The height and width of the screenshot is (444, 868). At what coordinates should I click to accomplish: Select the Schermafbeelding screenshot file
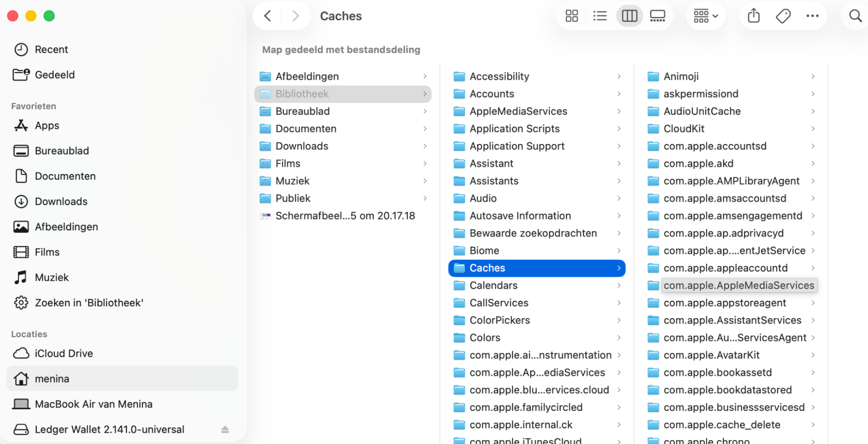345,216
